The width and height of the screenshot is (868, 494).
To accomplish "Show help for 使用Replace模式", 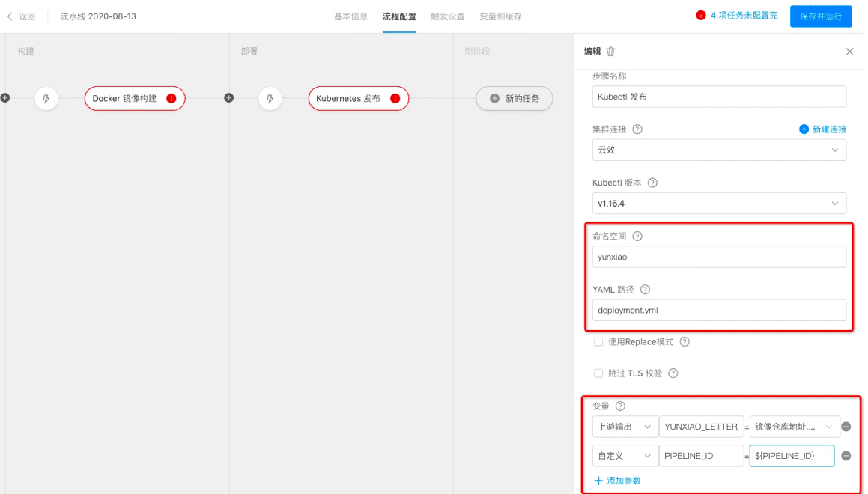I will 685,342.
